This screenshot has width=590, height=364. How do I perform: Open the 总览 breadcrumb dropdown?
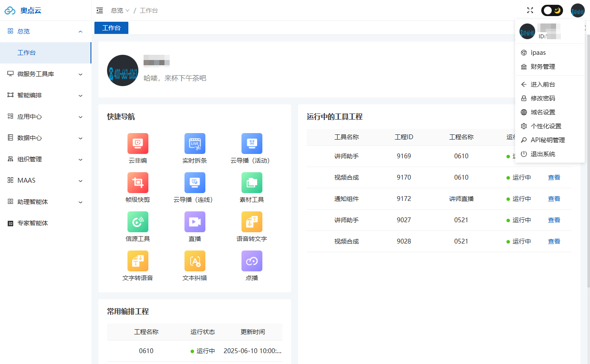pyautogui.click(x=120, y=10)
